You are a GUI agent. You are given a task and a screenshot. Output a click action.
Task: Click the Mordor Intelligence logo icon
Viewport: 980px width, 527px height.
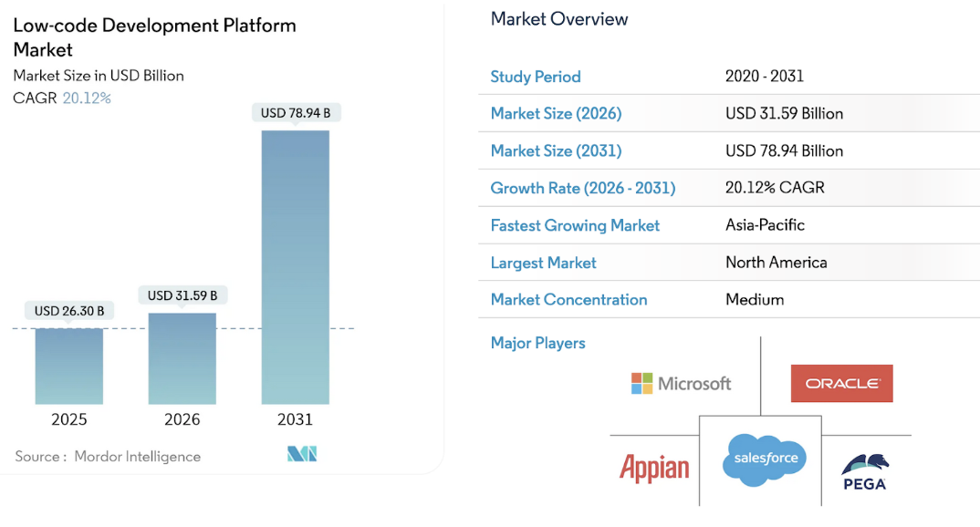(x=301, y=454)
